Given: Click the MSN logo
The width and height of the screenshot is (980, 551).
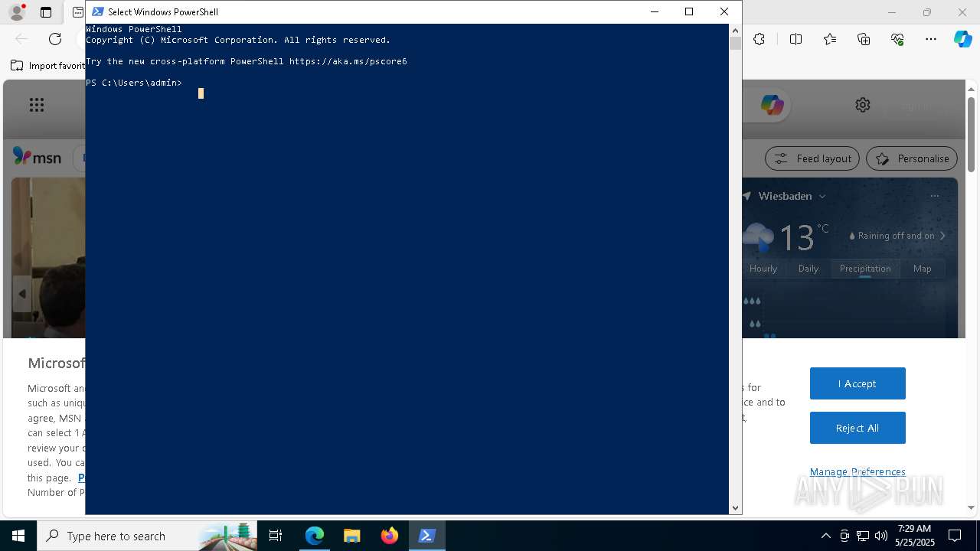Looking at the screenshot, I should click(37, 157).
